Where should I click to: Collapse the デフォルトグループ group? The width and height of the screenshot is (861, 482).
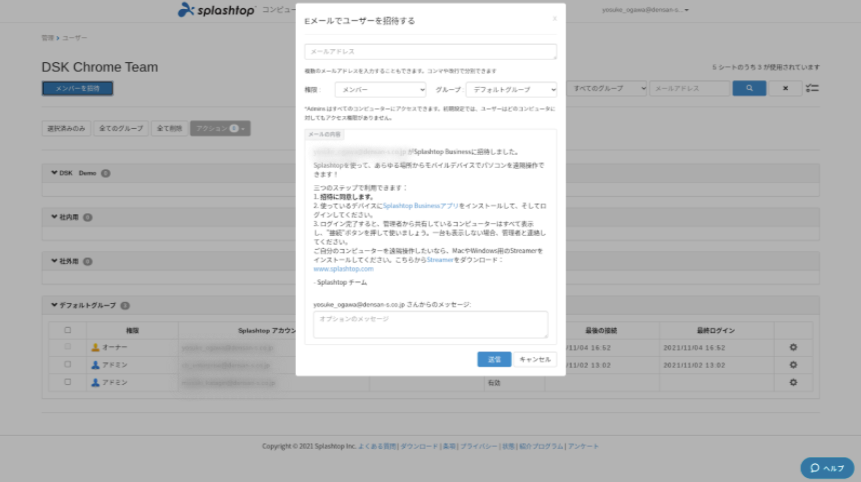54,305
